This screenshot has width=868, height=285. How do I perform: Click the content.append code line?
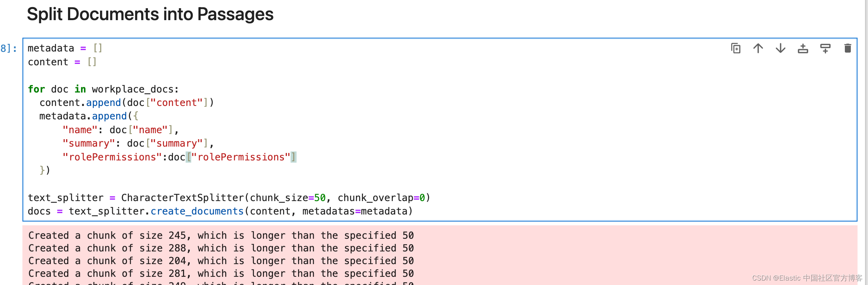pyautogui.click(x=127, y=103)
